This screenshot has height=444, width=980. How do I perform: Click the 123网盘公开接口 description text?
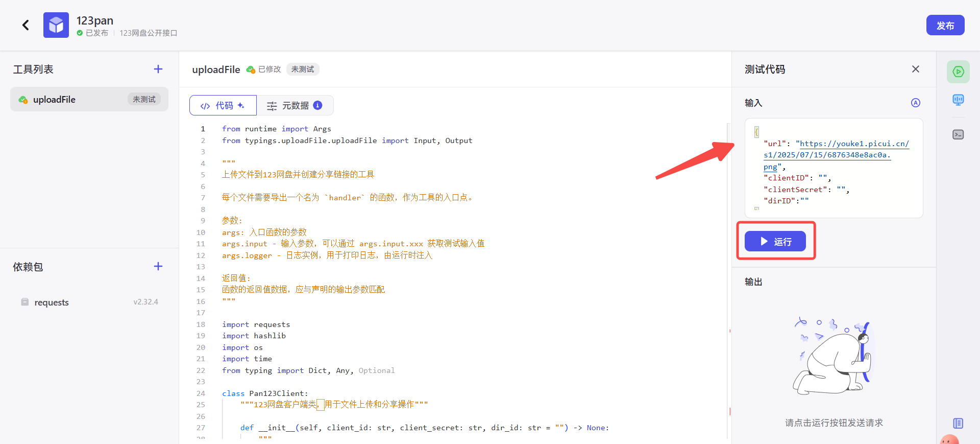click(x=149, y=33)
